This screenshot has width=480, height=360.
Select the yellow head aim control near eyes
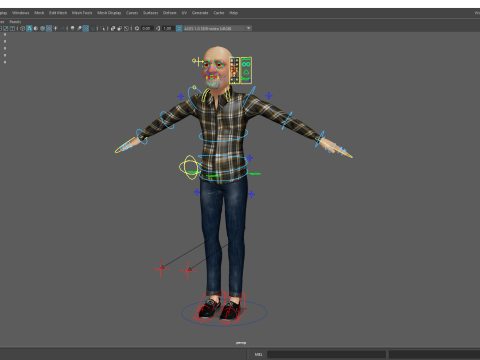pyautogui.click(x=197, y=61)
